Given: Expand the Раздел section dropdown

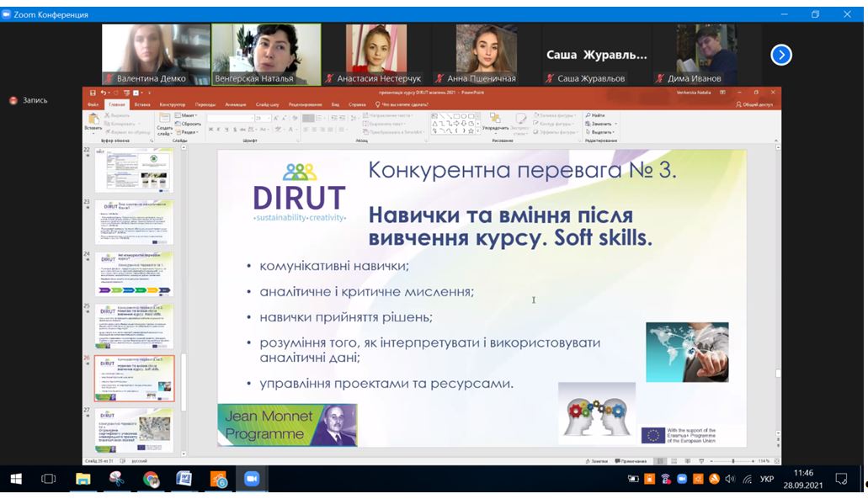Looking at the screenshot, I should click(x=187, y=132).
